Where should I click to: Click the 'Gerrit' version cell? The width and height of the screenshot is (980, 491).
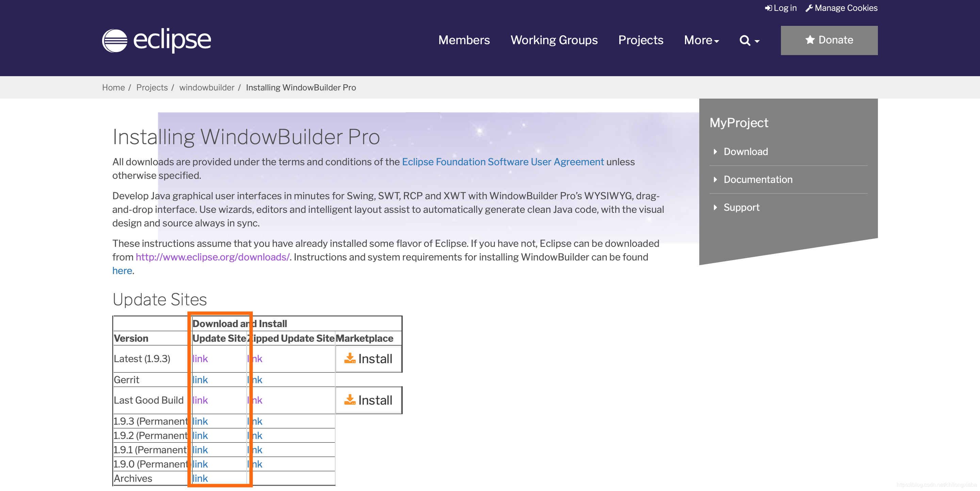click(x=127, y=380)
